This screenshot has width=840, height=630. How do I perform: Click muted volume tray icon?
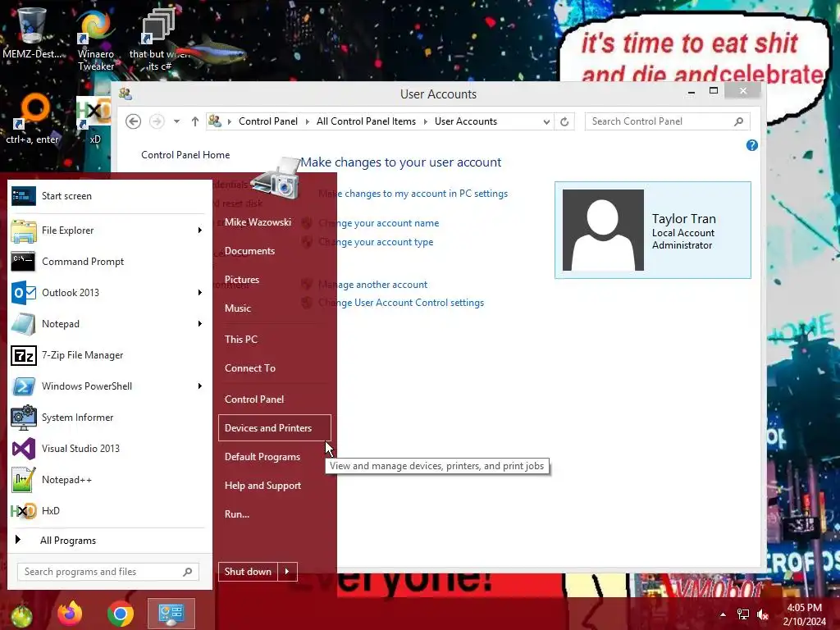(763, 614)
